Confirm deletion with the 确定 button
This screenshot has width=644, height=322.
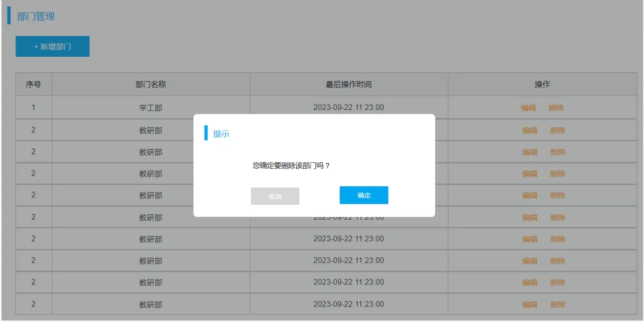point(364,195)
